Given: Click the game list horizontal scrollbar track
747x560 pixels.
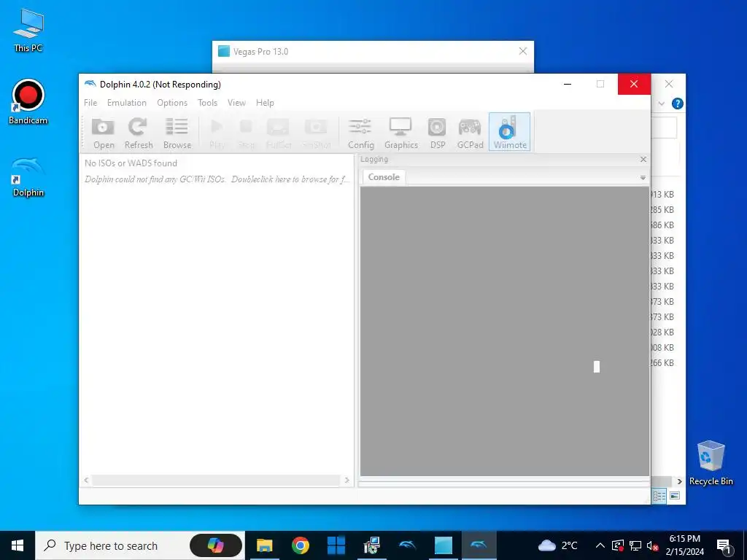Looking at the screenshot, I should click(x=216, y=480).
